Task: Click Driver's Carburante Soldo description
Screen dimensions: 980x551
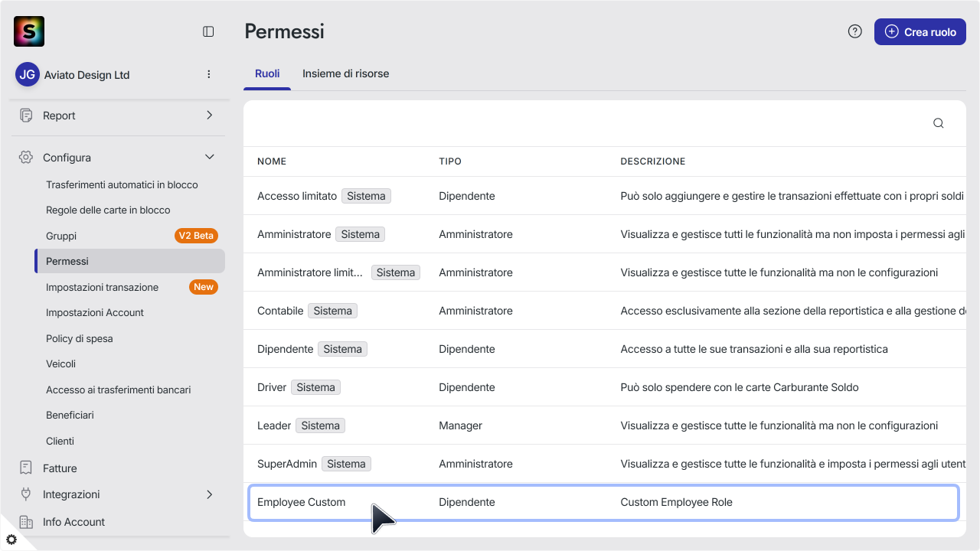Action: (740, 387)
